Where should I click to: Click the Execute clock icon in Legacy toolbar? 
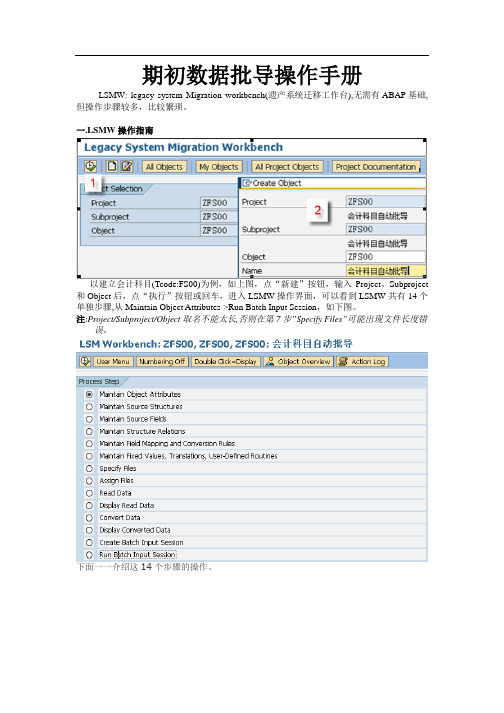coord(90,166)
